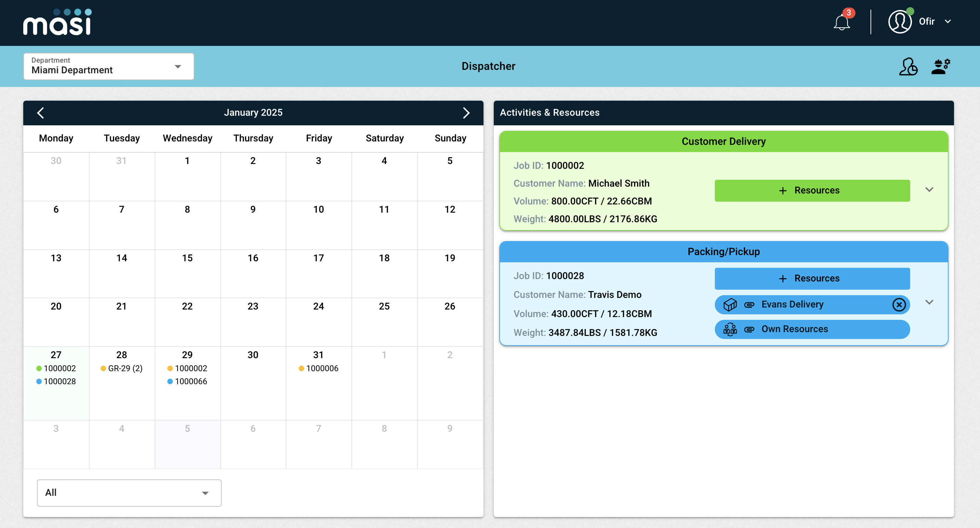Add Resources to Customer Delivery job
The image size is (980, 528).
(812, 190)
